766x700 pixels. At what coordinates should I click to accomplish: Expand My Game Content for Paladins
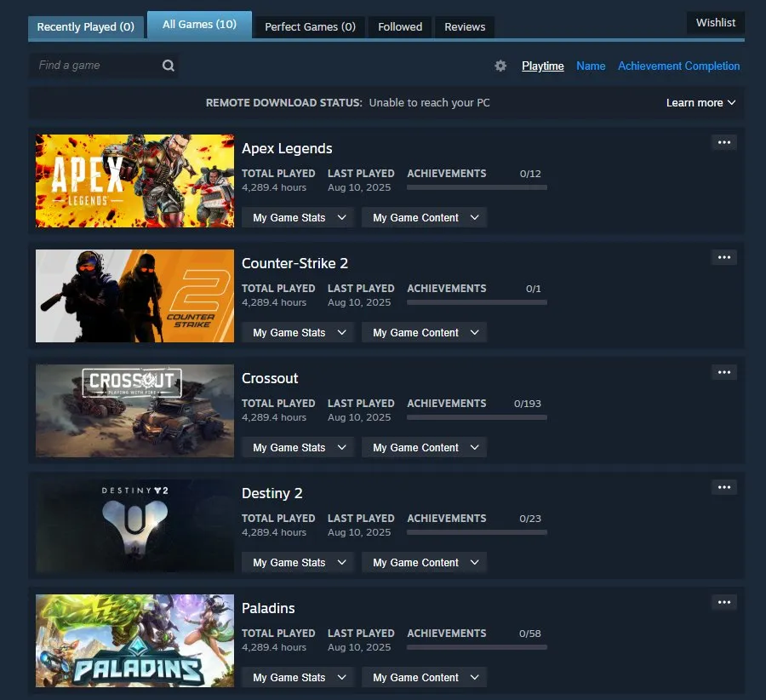424,678
